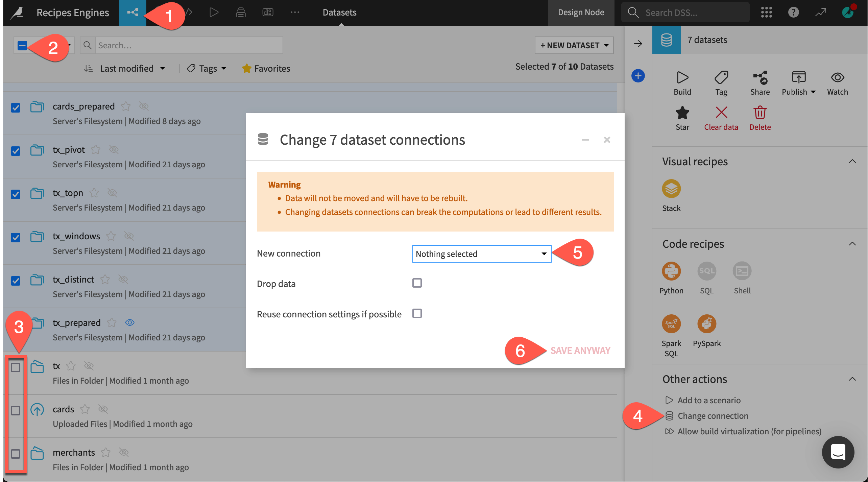Click the Star action icon
The width and height of the screenshot is (868, 482).
[682, 113]
